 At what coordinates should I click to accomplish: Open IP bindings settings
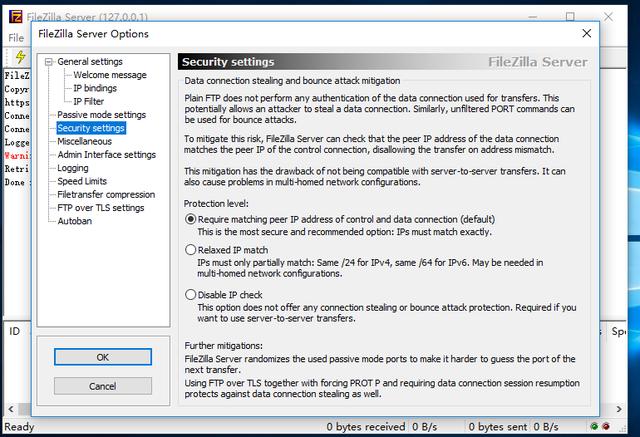pos(95,88)
